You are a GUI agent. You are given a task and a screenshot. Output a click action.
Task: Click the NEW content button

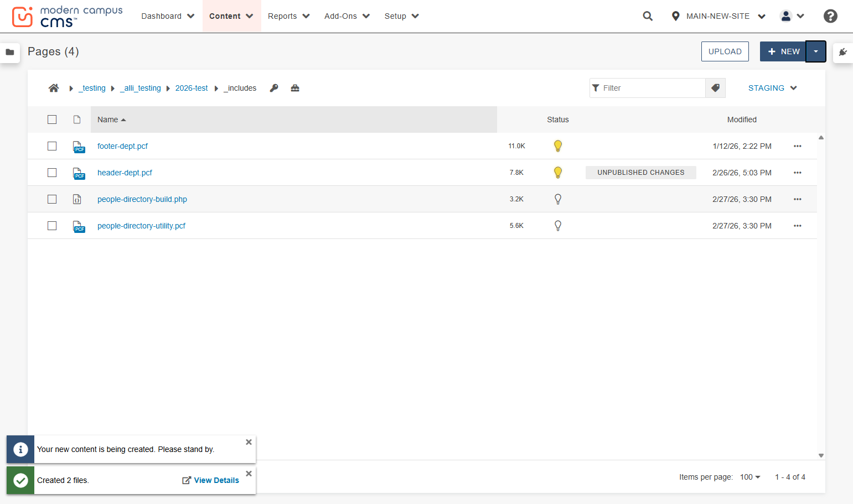[x=783, y=51]
